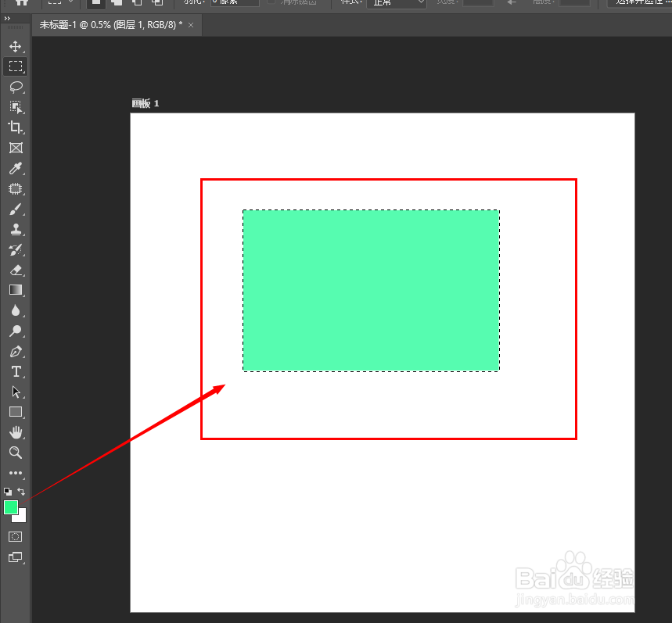The width and height of the screenshot is (672, 623).
Task: Open the 正常 style dropdown in options bar
Action: pyautogui.click(x=397, y=3)
